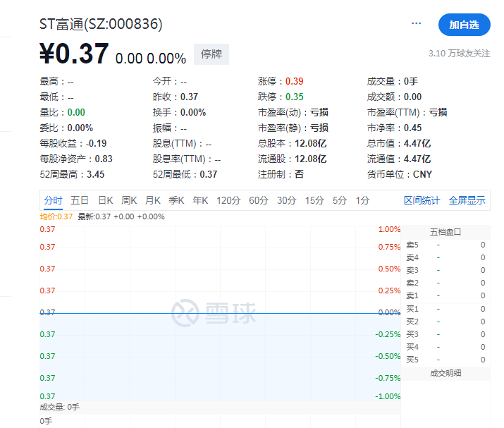
Task: Switch to the 五日 chart tab
Action: 80,200
